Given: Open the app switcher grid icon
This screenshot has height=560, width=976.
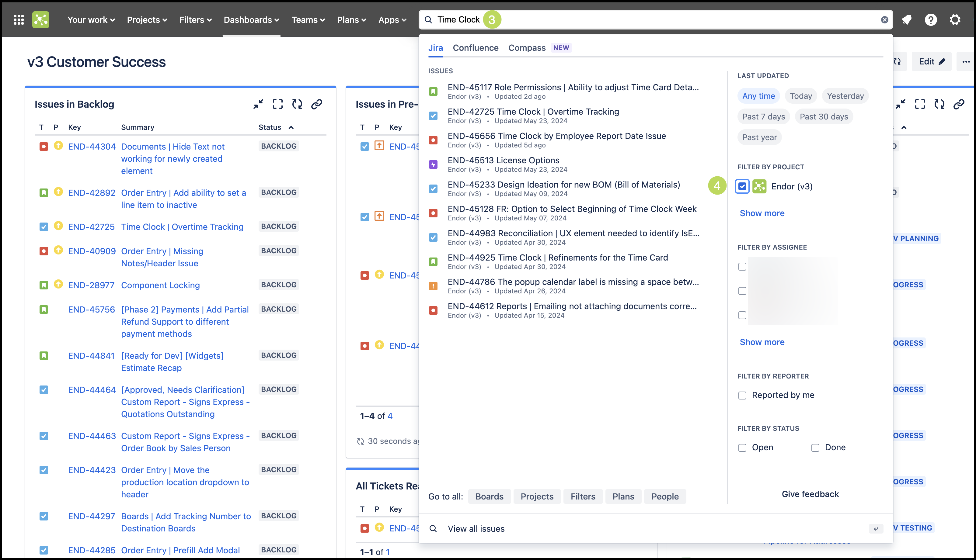Looking at the screenshot, I should coord(19,20).
